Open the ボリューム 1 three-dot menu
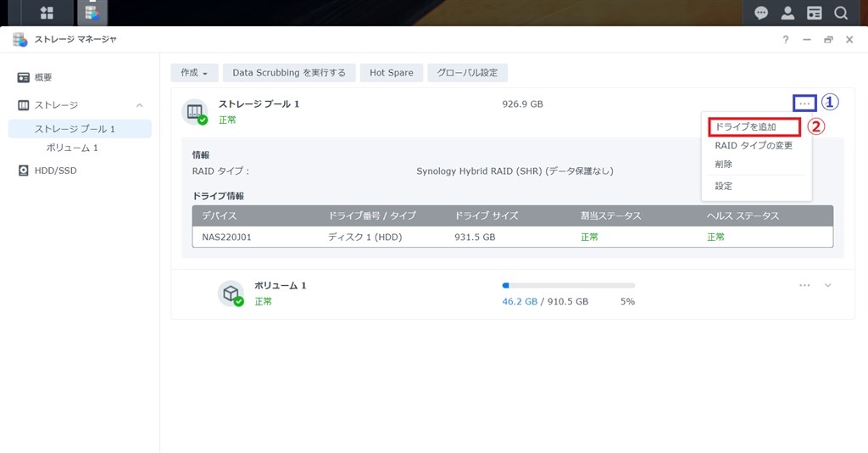This screenshot has width=868, height=453. point(804,285)
